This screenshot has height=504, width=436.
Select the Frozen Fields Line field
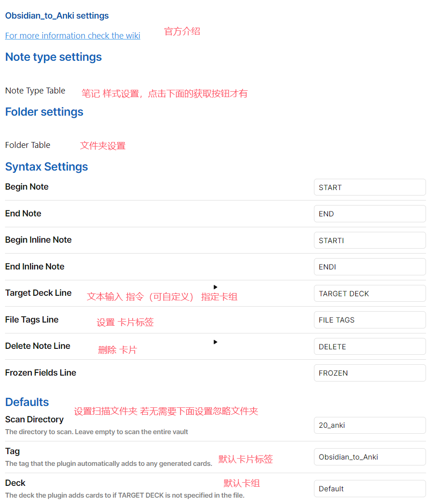coord(370,373)
